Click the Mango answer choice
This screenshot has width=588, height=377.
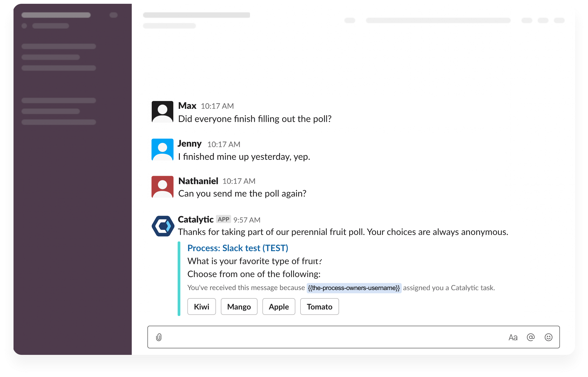pyautogui.click(x=238, y=307)
